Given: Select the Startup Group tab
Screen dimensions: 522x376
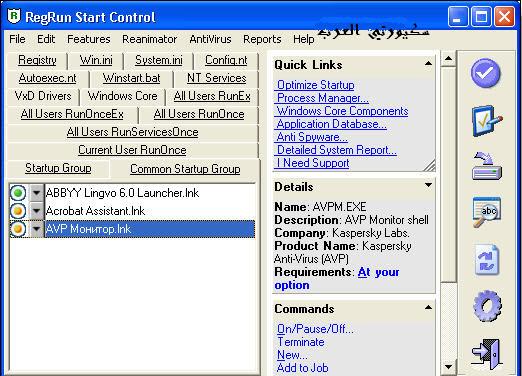Looking at the screenshot, I should pos(58,168).
